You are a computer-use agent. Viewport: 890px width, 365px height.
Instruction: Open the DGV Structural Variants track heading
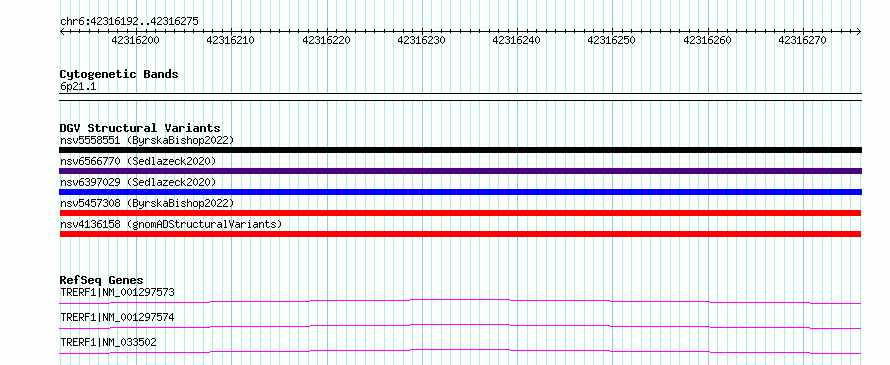pos(140,128)
